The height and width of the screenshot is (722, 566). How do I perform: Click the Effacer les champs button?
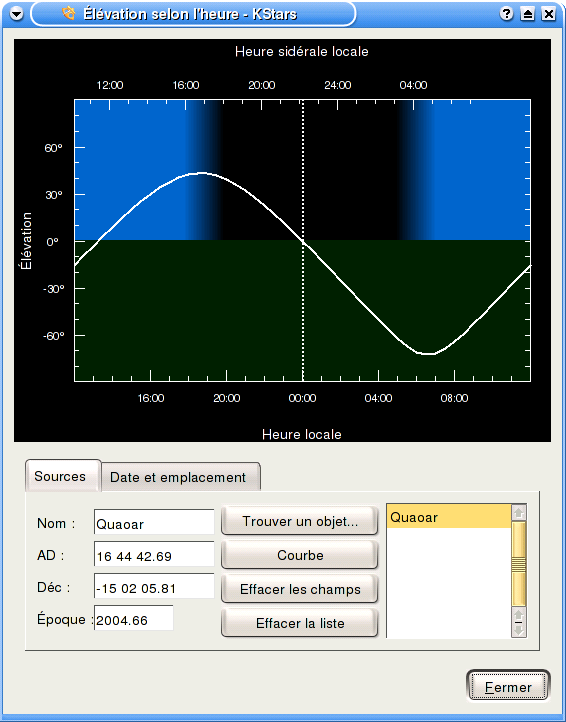(x=300, y=589)
